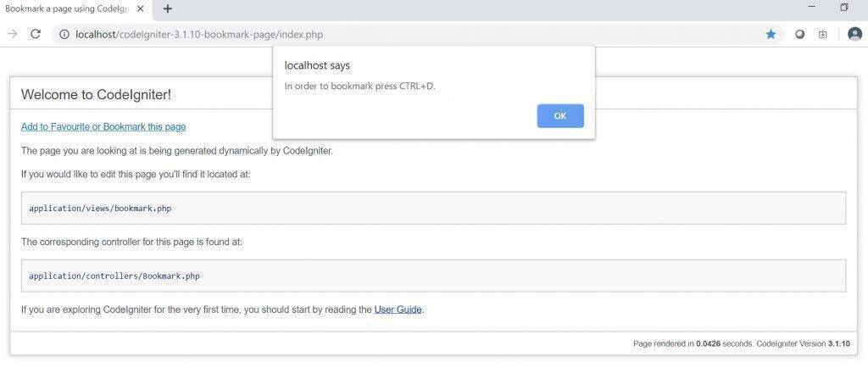Click the application/views/bookmark.php code box
Screen dimensions: 868x368
coord(433,208)
